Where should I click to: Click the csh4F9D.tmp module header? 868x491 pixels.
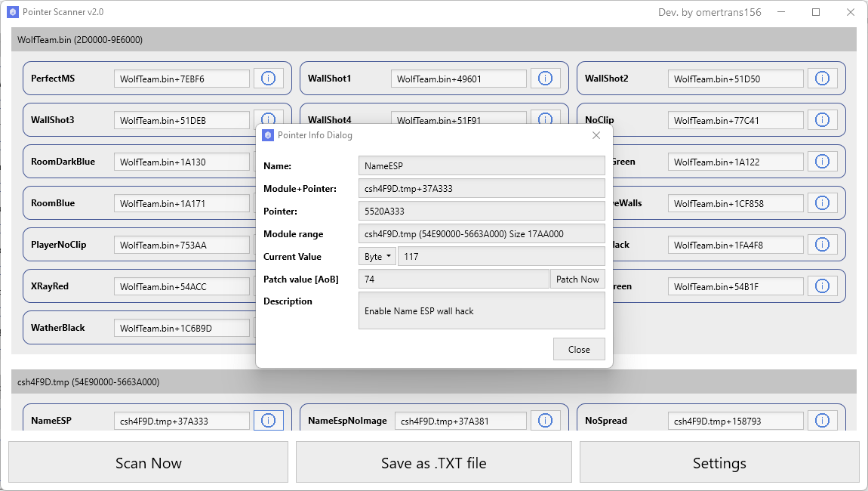point(434,381)
